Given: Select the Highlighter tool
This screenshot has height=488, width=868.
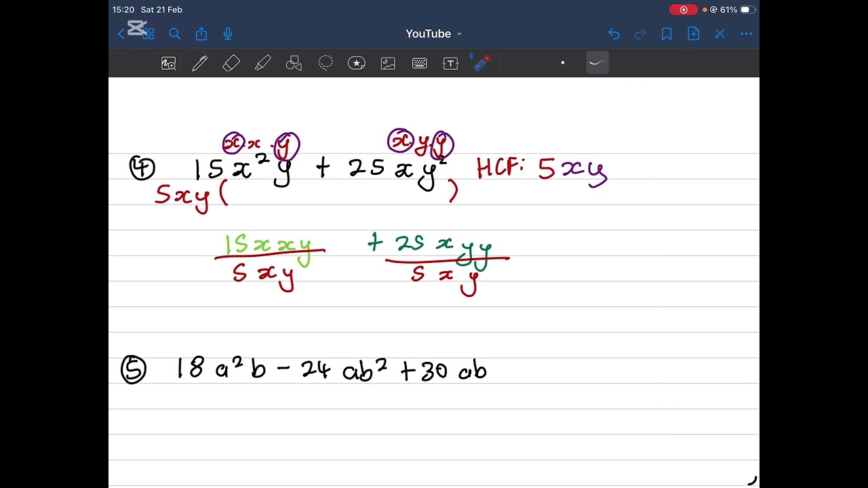Looking at the screenshot, I should 262,64.
